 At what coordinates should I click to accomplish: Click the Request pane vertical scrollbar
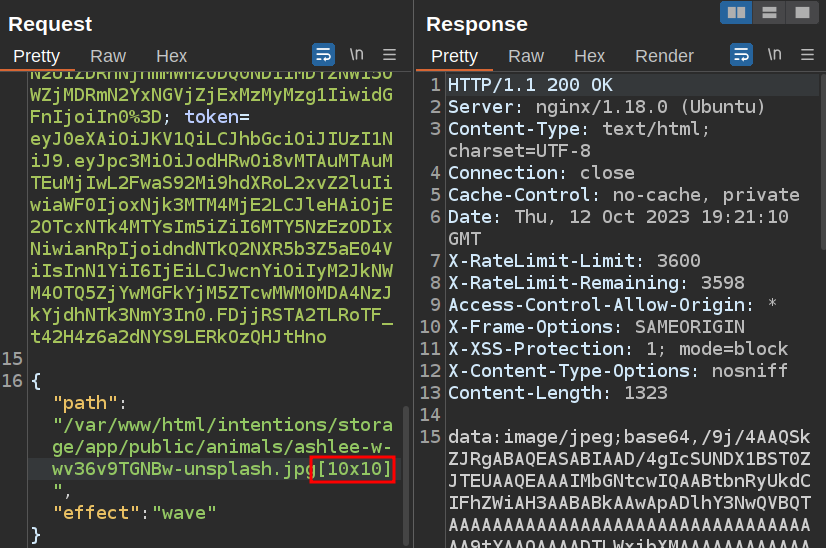click(405, 470)
